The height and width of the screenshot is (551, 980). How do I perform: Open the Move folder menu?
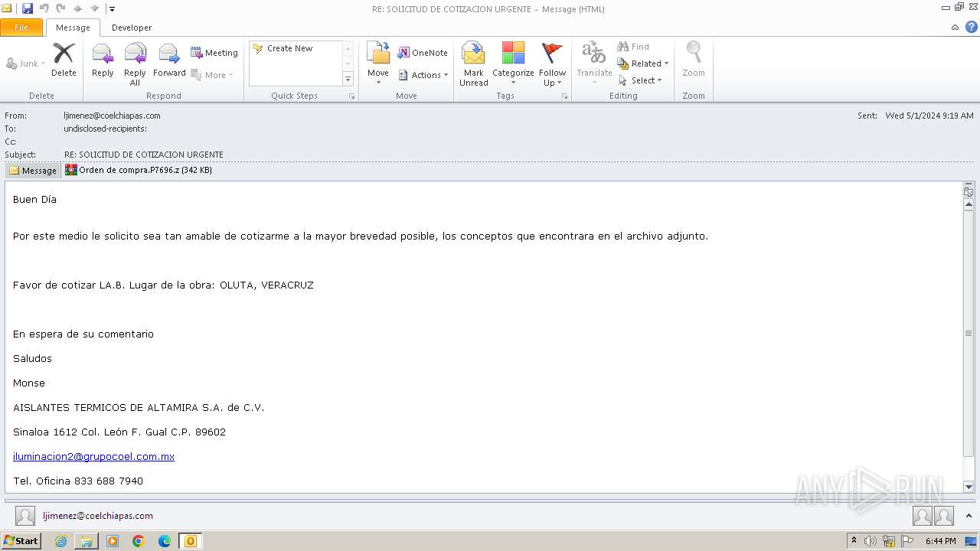(378, 64)
